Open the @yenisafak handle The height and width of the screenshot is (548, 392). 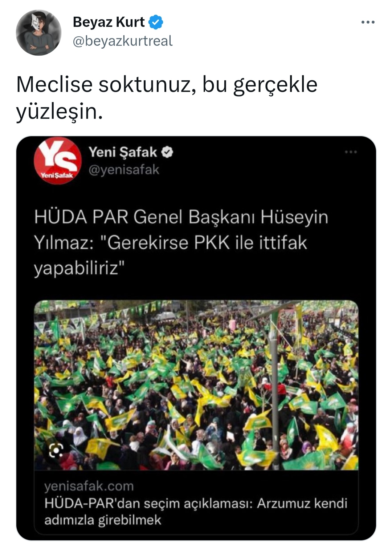tap(124, 170)
